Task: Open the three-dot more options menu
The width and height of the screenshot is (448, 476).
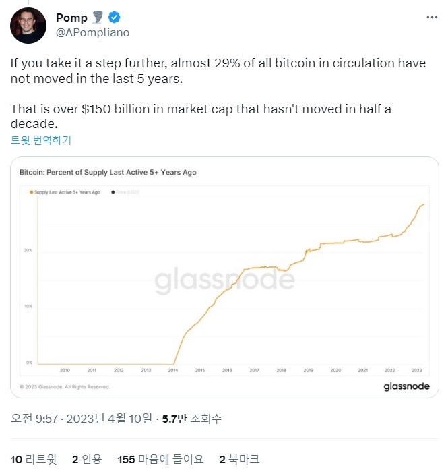Action: point(432,18)
